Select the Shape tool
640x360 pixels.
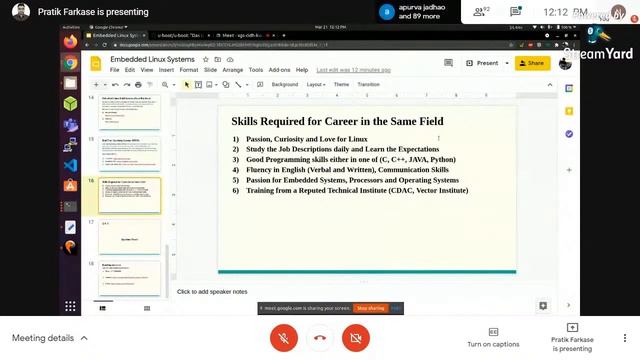click(226, 84)
